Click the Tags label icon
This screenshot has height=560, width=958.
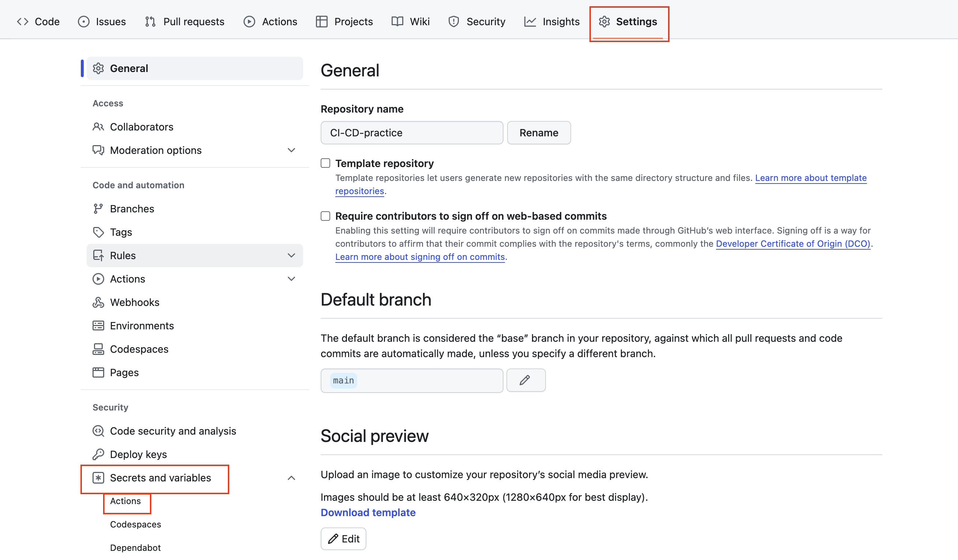point(98,232)
